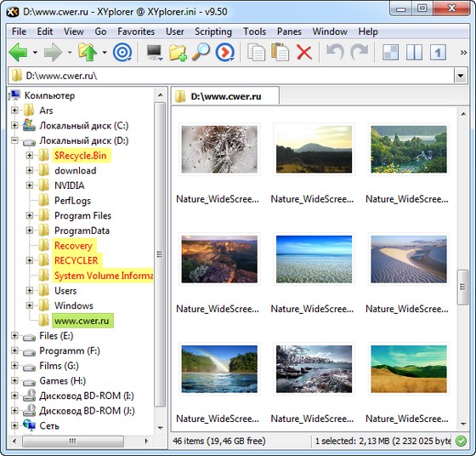
Task: Open the Scripting menu
Action: pyautogui.click(x=213, y=31)
